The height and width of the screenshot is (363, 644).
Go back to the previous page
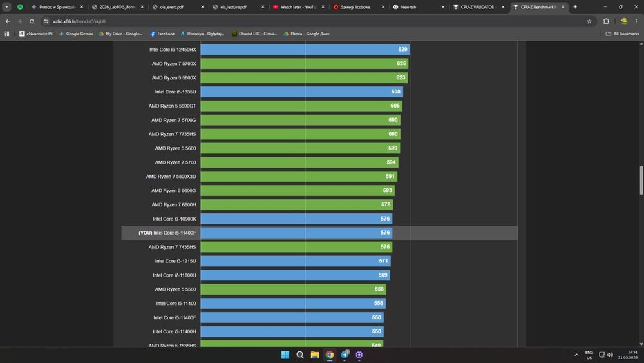pos(7,21)
